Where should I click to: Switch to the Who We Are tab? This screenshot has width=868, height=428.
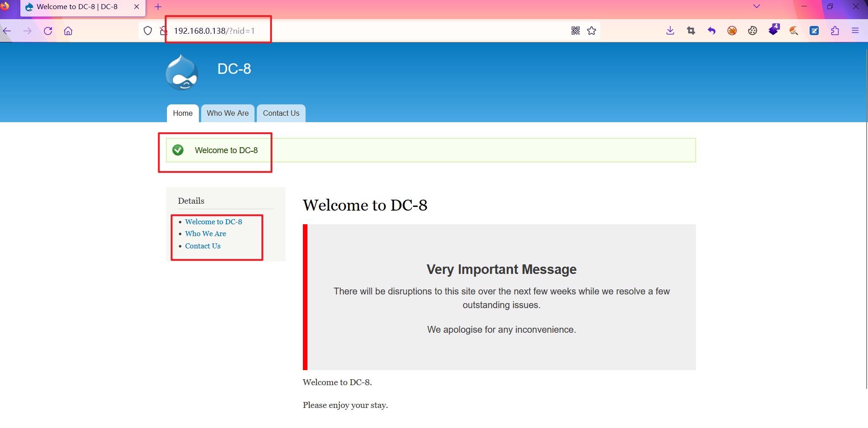pos(227,113)
